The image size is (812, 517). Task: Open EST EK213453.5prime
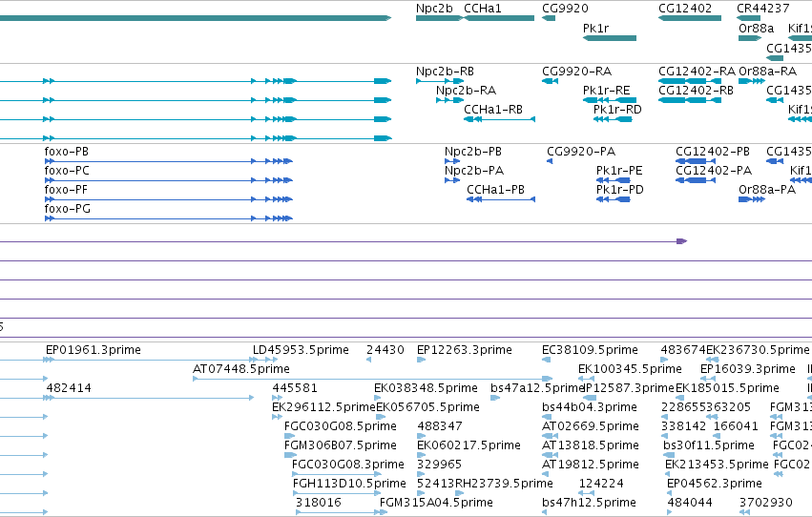[717, 465]
